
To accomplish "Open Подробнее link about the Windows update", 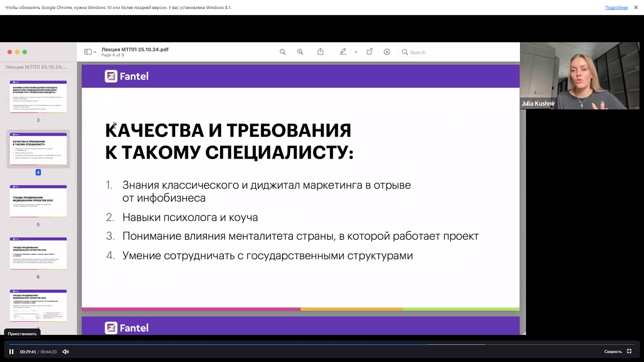I will [616, 7].
